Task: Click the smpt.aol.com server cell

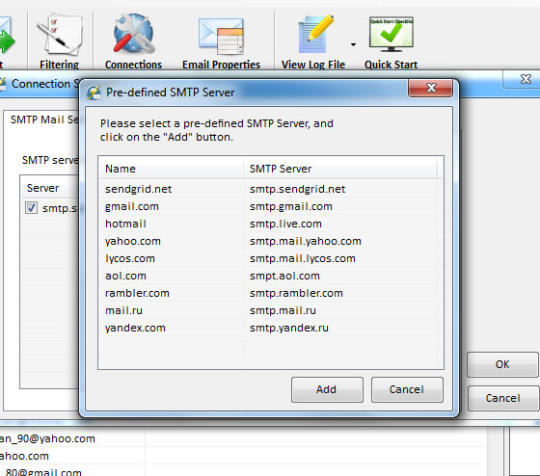Action: (284, 276)
